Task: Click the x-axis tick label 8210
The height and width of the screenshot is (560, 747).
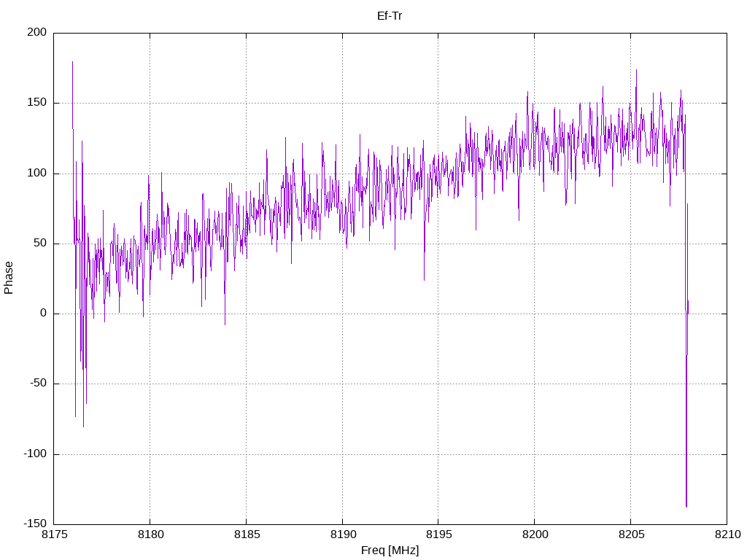Action: click(728, 534)
